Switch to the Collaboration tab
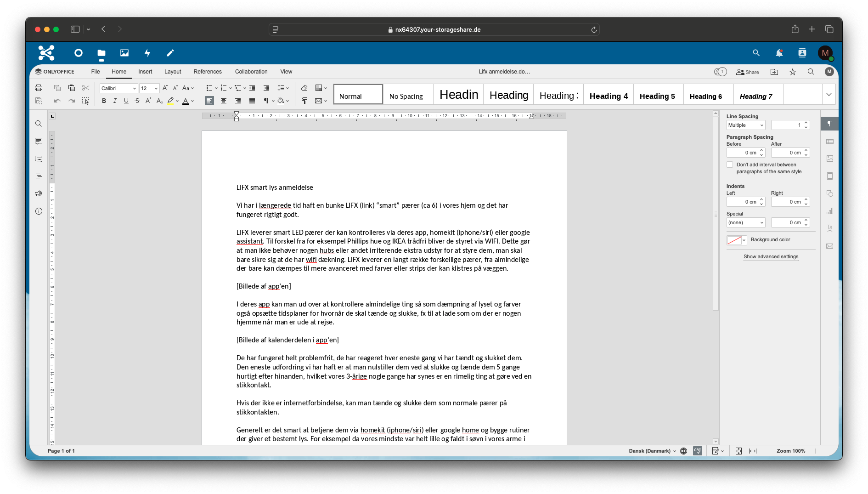The height and width of the screenshot is (494, 868). pyautogui.click(x=251, y=72)
